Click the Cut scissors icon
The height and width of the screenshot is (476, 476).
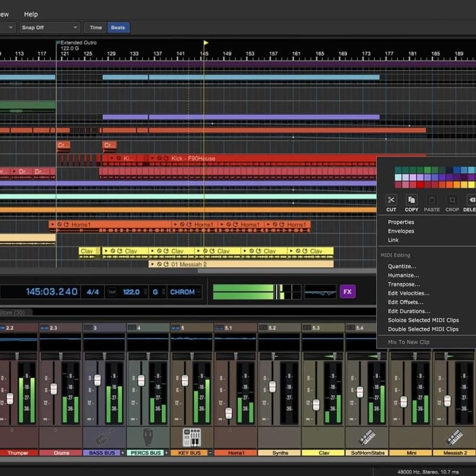(x=391, y=201)
